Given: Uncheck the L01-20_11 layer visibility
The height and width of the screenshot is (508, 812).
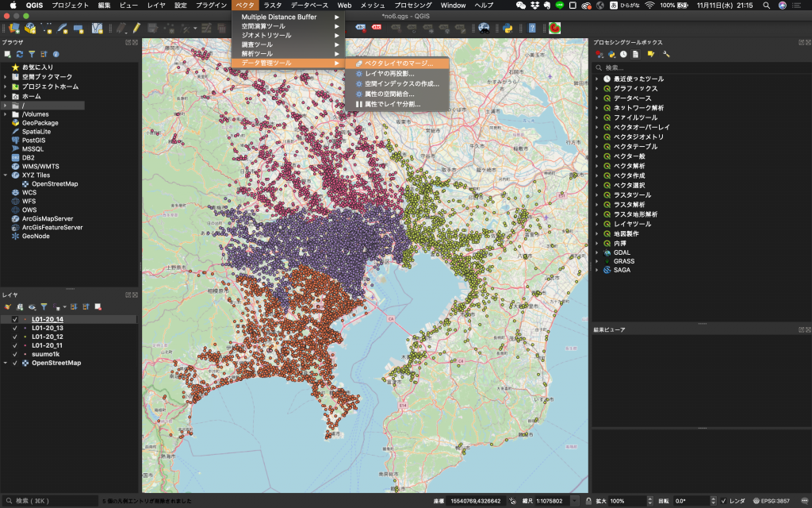Looking at the screenshot, I should click(x=15, y=345).
